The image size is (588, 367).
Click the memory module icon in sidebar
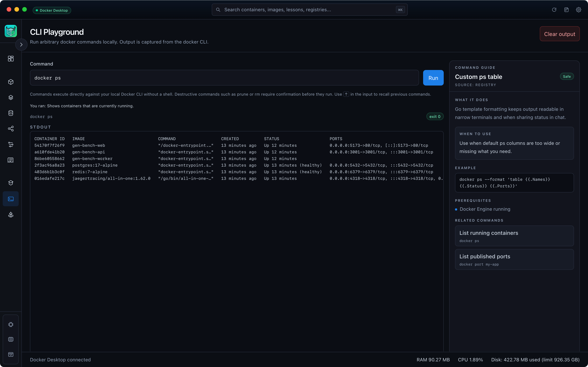pyautogui.click(x=11, y=339)
